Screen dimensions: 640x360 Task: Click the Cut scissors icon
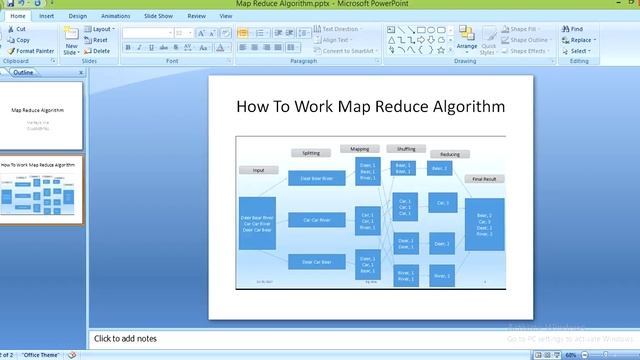11,29
